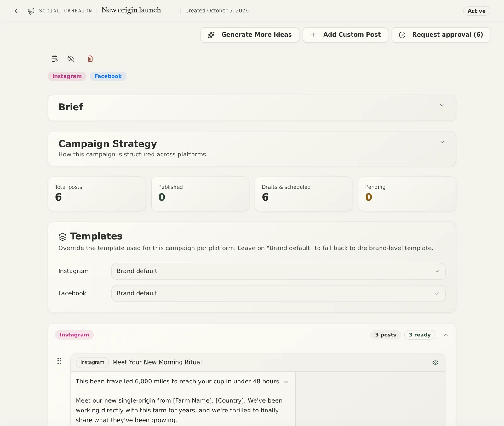
Task: Click the post title Meet Your New Morning Ritual
Action: click(x=157, y=362)
